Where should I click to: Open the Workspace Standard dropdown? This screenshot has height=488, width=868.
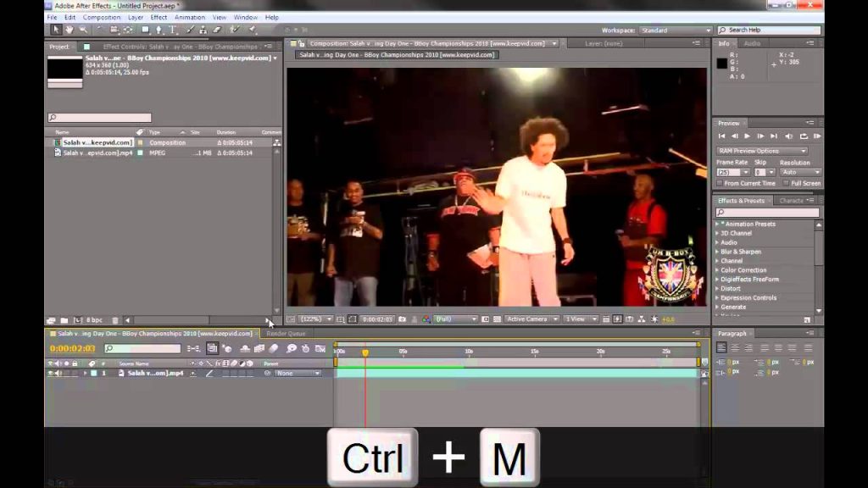pyautogui.click(x=676, y=30)
